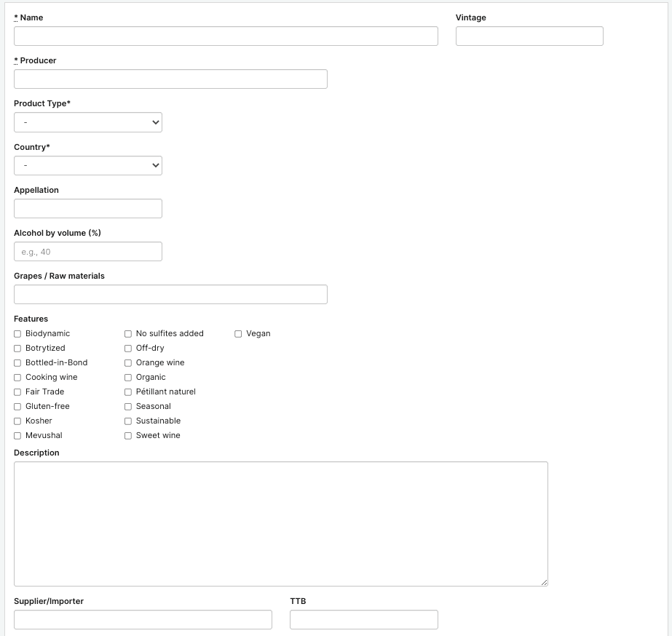Enable the Pétillant naturel checkbox
The width and height of the screenshot is (672, 636).
point(128,392)
